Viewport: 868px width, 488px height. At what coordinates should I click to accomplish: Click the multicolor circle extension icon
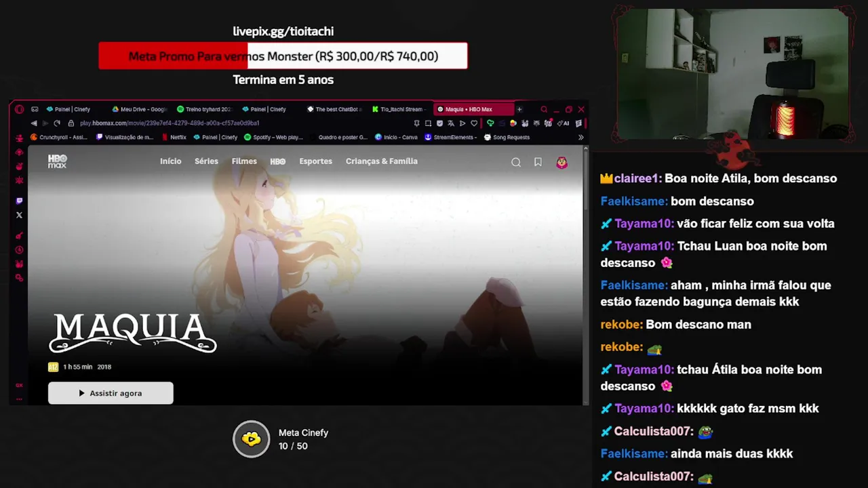[x=513, y=123]
